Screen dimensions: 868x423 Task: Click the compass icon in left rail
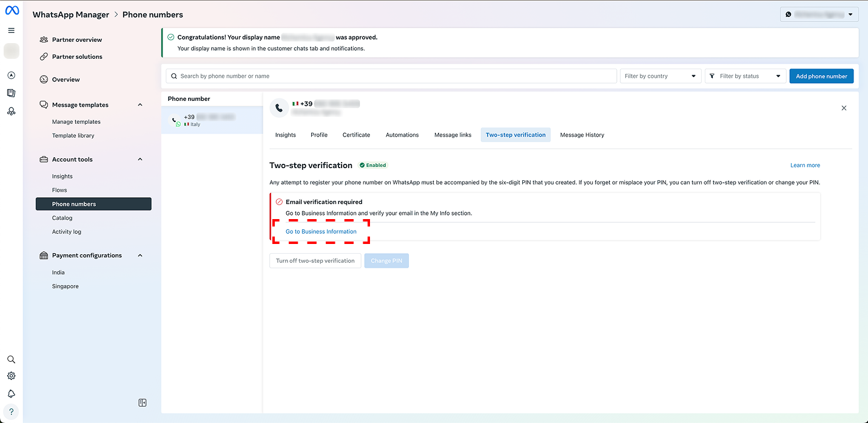(12, 76)
